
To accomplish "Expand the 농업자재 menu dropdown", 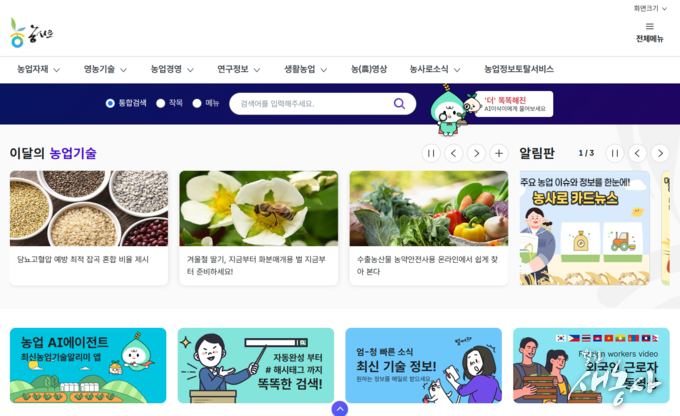I will 38,69.
